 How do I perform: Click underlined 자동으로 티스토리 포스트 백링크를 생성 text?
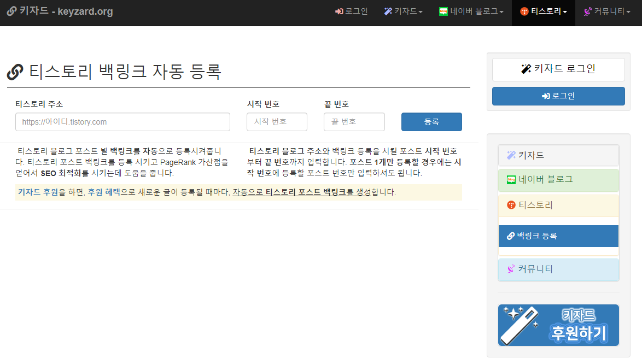coord(302,192)
